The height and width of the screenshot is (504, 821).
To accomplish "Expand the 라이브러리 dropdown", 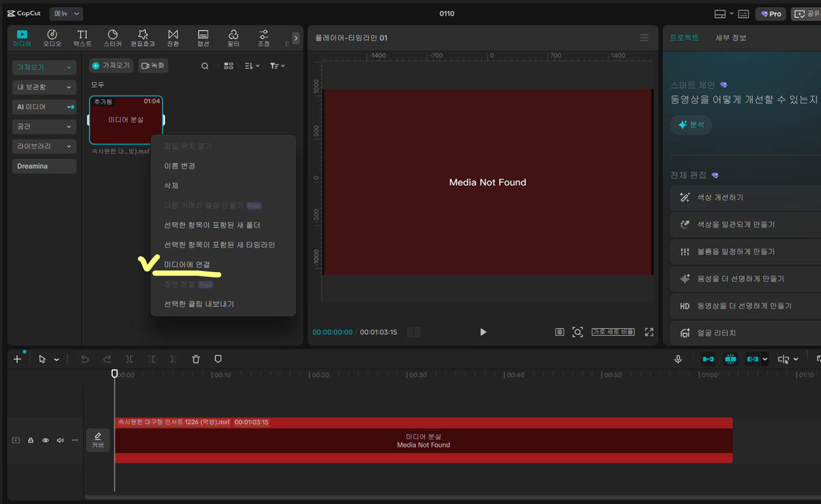I will [44, 146].
